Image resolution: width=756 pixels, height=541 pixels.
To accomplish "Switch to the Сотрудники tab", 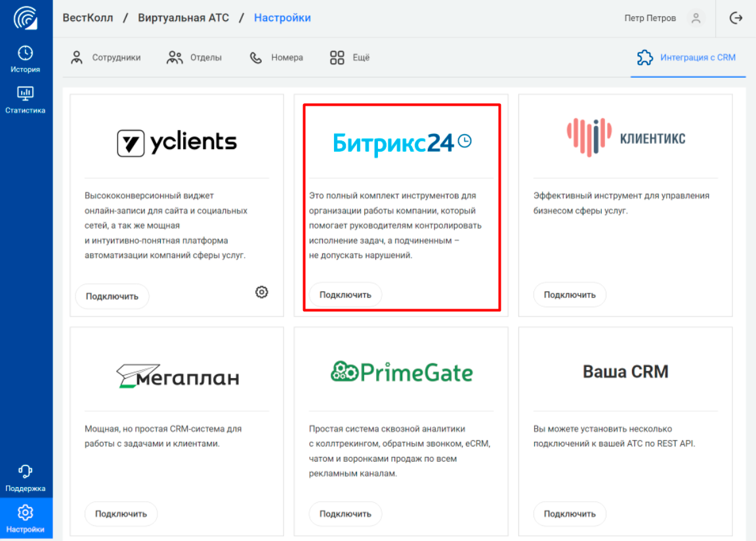I will [x=106, y=58].
